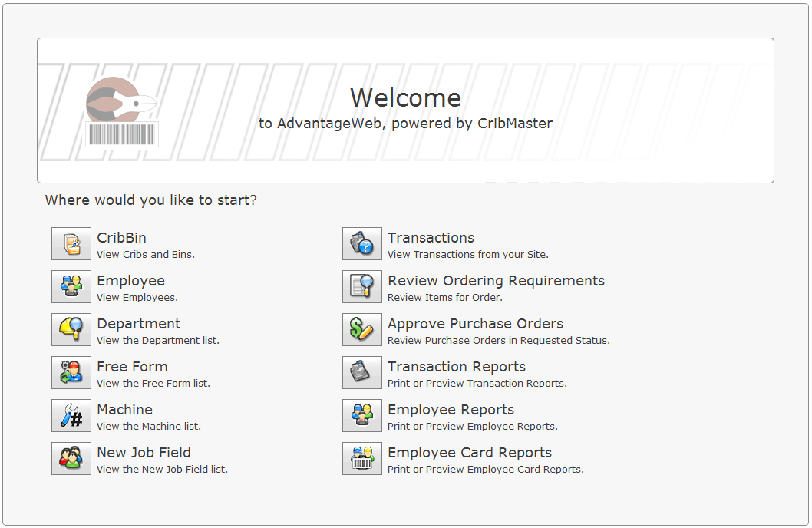The height and width of the screenshot is (528, 812).
Task: Open Employee Card Reports heading link
Action: [x=470, y=453]
